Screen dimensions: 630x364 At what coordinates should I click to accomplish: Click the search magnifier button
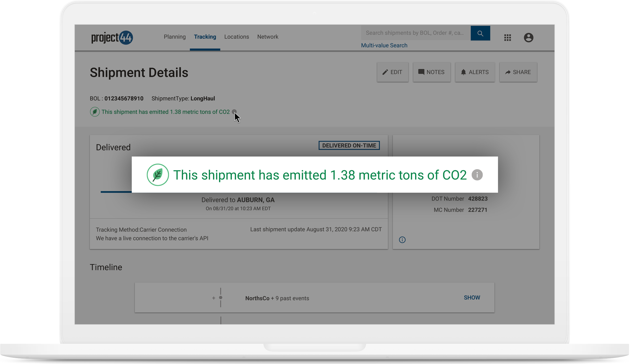click(480, 33)
